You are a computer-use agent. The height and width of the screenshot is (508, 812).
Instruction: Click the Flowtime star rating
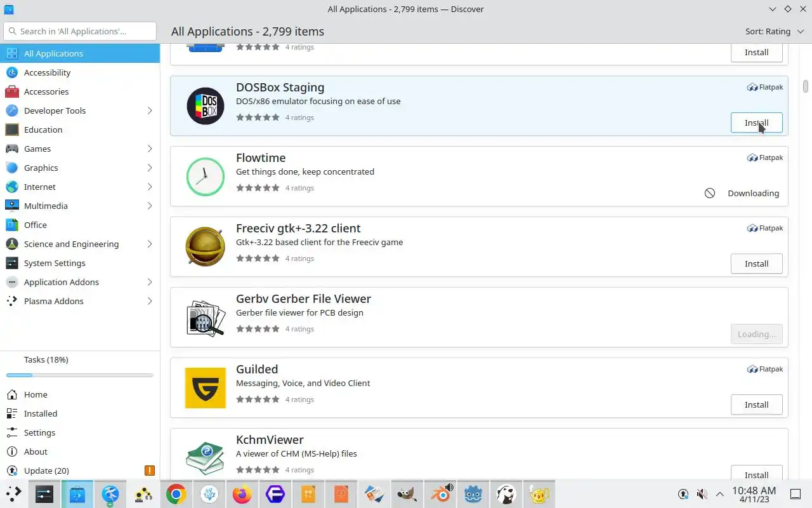(x=258, y=188)
